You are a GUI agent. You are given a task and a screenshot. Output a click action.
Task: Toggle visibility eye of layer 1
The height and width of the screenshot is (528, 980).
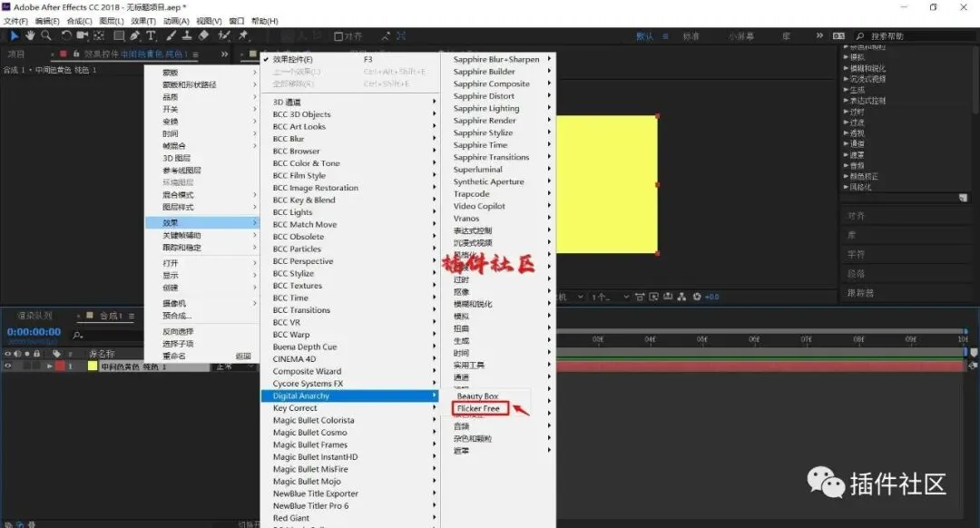coord(7,367)
